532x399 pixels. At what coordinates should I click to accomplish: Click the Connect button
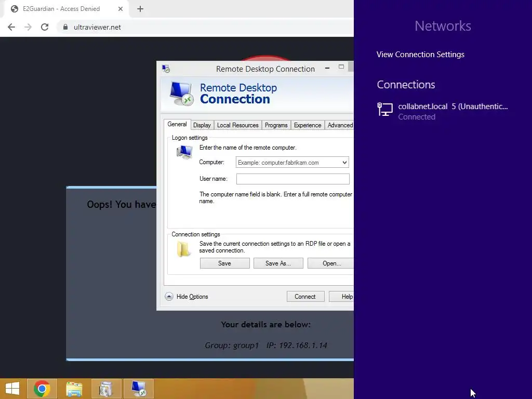coord(305,297)
